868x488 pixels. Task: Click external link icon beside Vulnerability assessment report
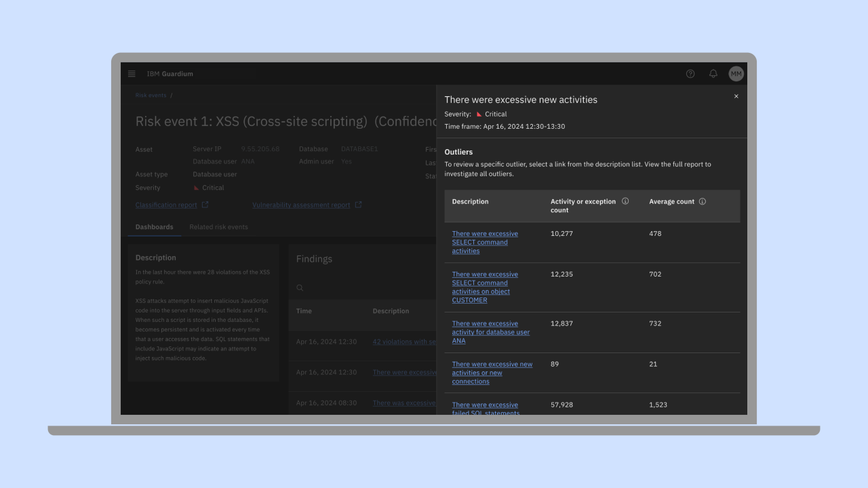[x=359, y=205]
